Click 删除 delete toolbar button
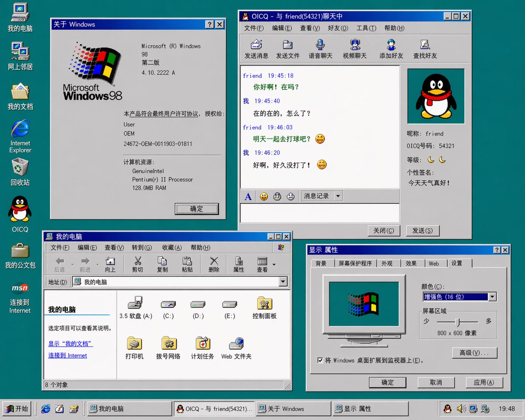The image size is (525, 420). pyautogui.click(x=214, y=265)
